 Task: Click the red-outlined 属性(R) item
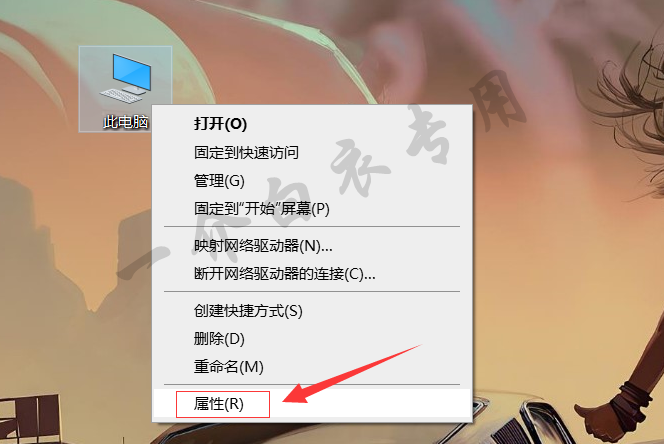tap(223, 404)
